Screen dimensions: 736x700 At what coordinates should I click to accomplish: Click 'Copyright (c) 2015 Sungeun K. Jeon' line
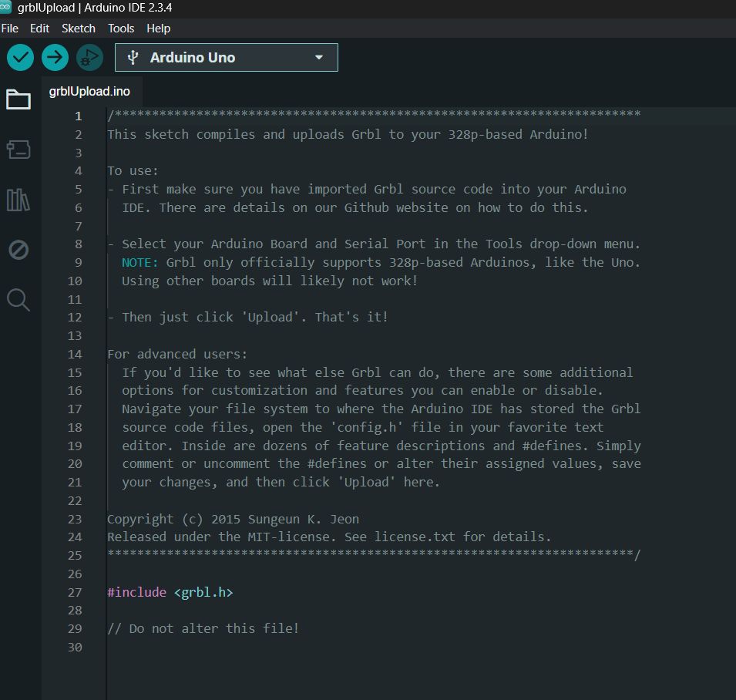point(233,520)
